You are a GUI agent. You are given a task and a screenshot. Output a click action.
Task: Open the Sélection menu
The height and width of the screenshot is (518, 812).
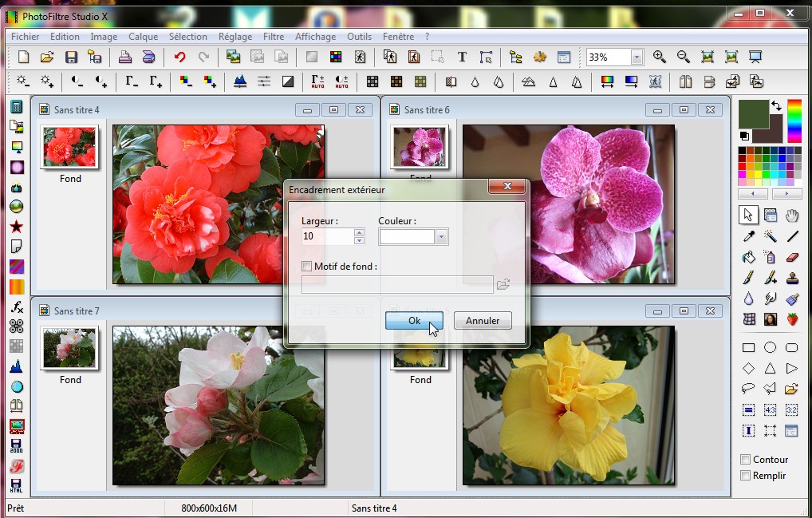[188, 37]
